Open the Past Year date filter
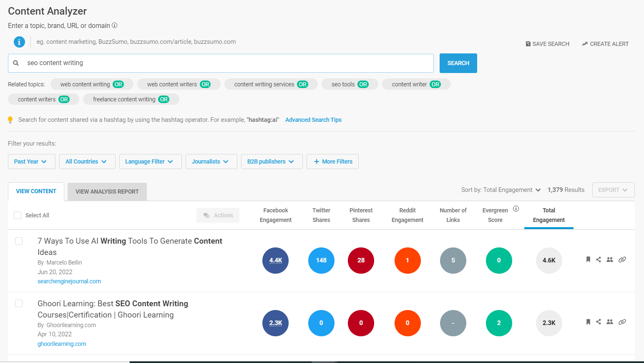This screenshot has height=363, width=644. click(x=31, y=161)
